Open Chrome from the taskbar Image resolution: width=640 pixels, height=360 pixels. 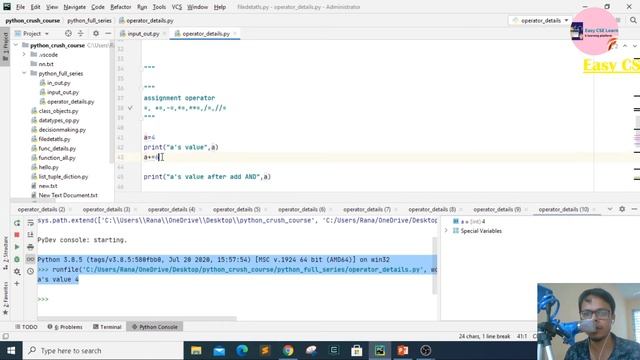point(288,351)
